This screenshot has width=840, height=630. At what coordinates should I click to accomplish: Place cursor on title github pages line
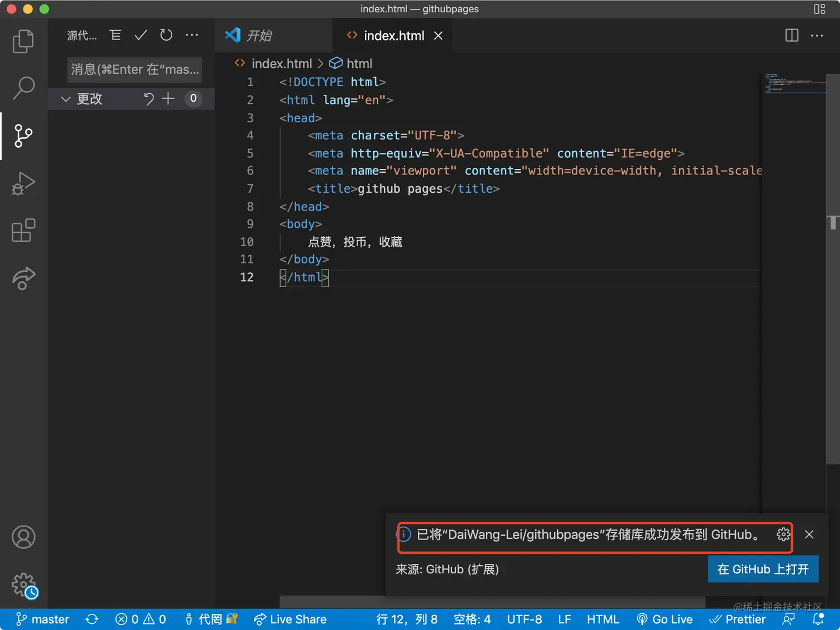[x=404, y=189]
